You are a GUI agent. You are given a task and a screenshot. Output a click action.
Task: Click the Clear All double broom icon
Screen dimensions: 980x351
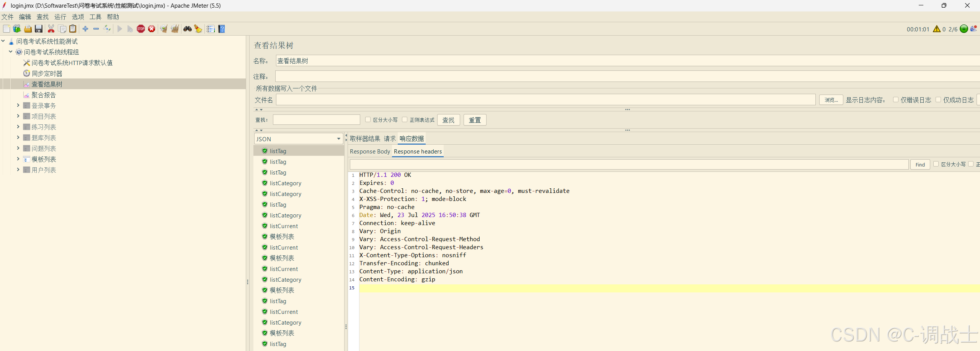coord(175,29)
